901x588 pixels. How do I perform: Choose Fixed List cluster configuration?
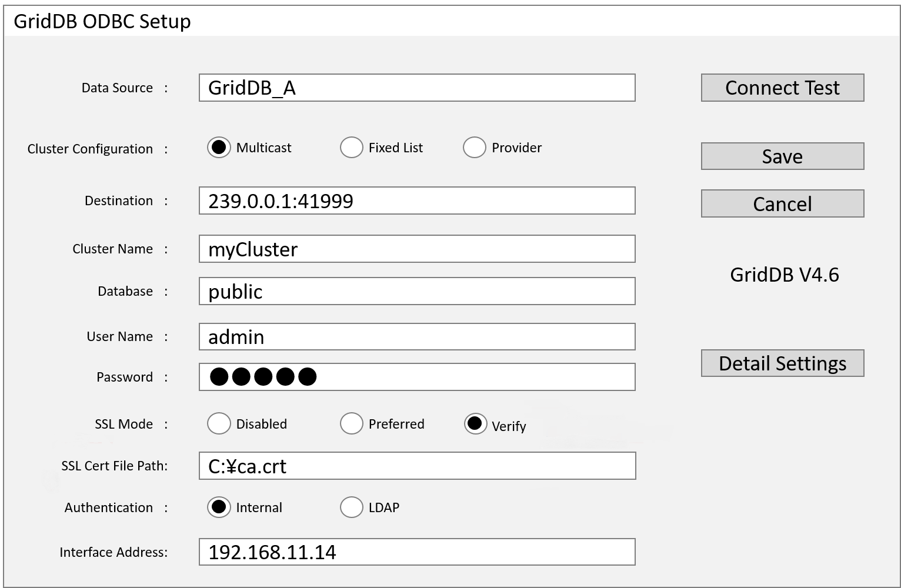(351, 148)
